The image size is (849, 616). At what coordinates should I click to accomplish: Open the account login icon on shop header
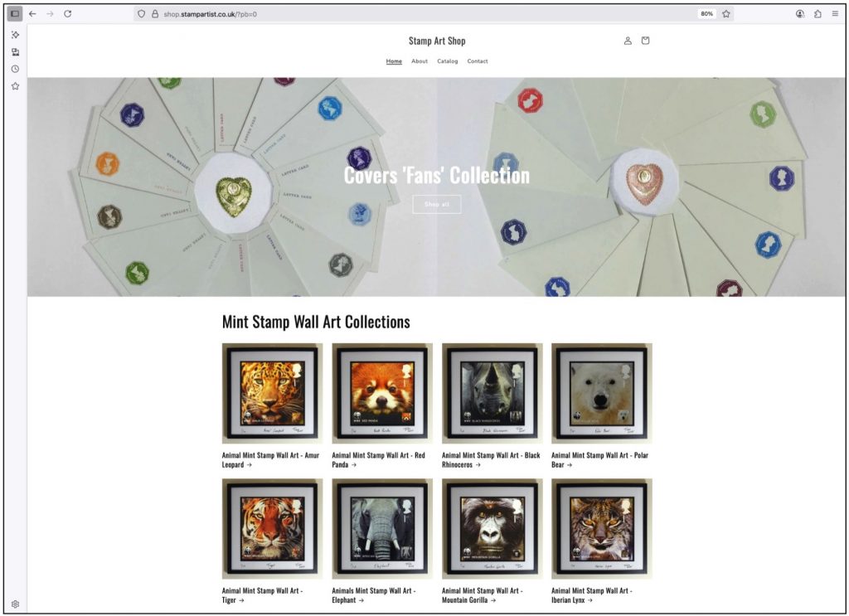coord(628,41)
